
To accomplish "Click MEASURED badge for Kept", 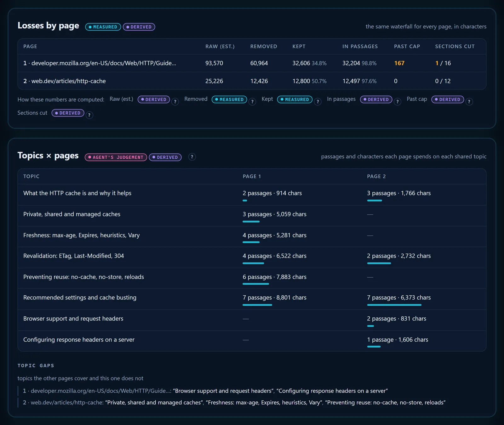I will point(295,99).
